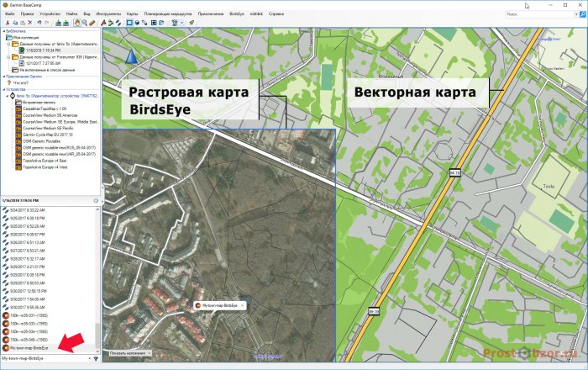Click the toolbar icon left of Activity Profile

161,23
